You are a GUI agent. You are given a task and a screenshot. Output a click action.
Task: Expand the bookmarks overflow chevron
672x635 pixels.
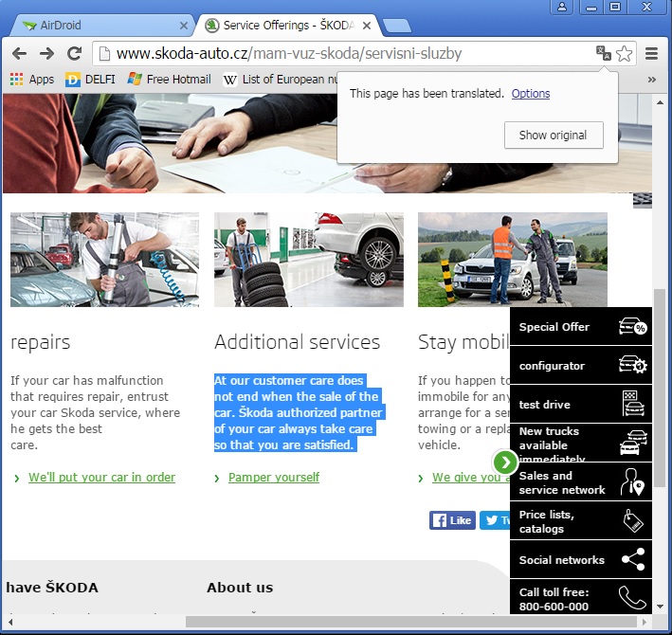tap(652, 80)
